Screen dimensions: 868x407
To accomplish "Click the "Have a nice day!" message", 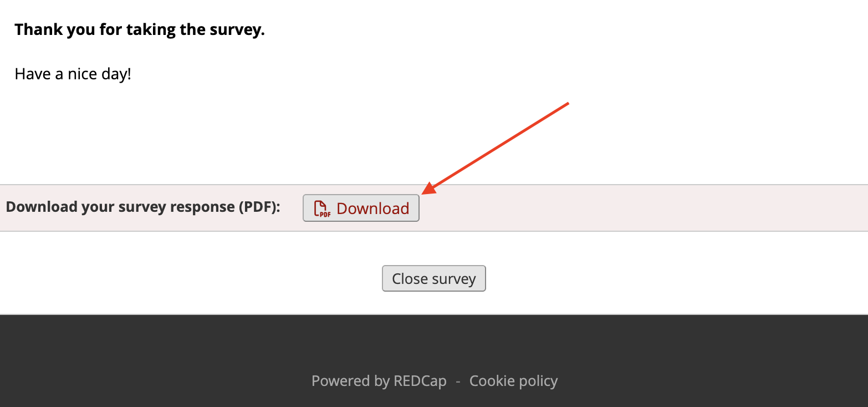I will [73, 74].
